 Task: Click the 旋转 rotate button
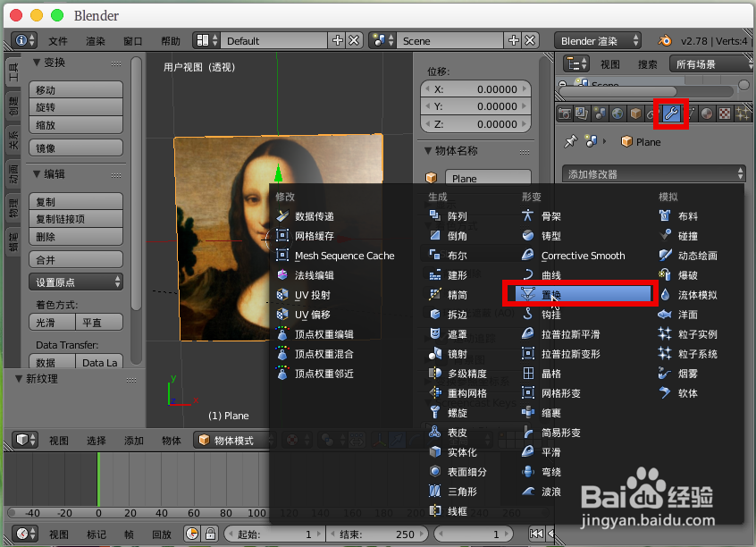(76, 107)
